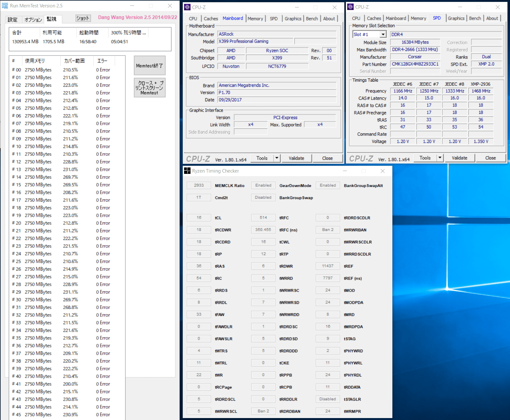
Task: Close the Ryzen Timing Checker window
Action: (383, 171)
